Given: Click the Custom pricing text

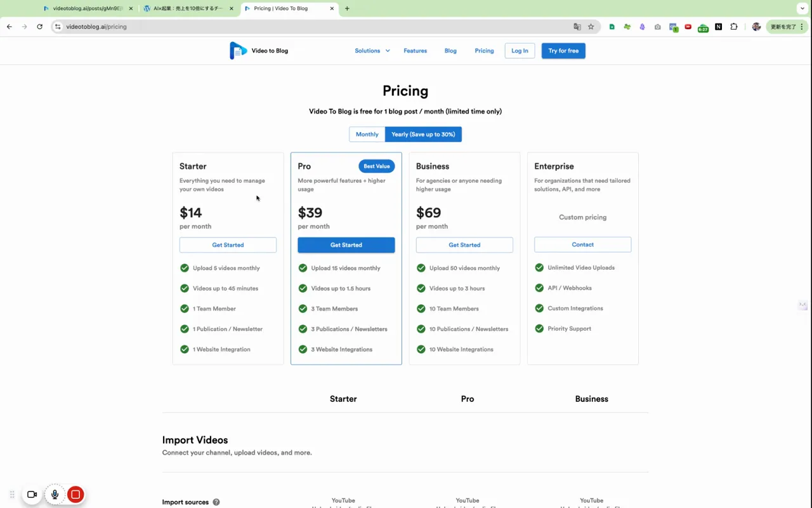Looking at the screenshot, I should click(583, 217).
